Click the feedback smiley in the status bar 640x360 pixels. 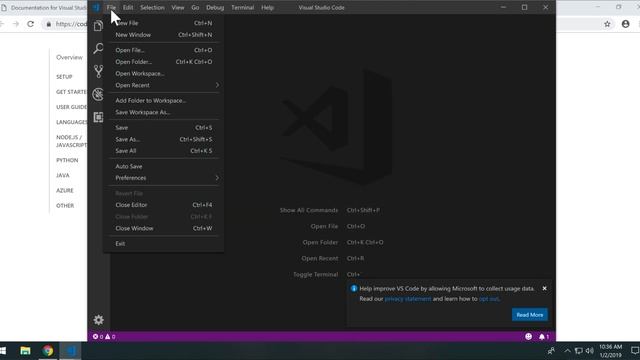[529, 337]
